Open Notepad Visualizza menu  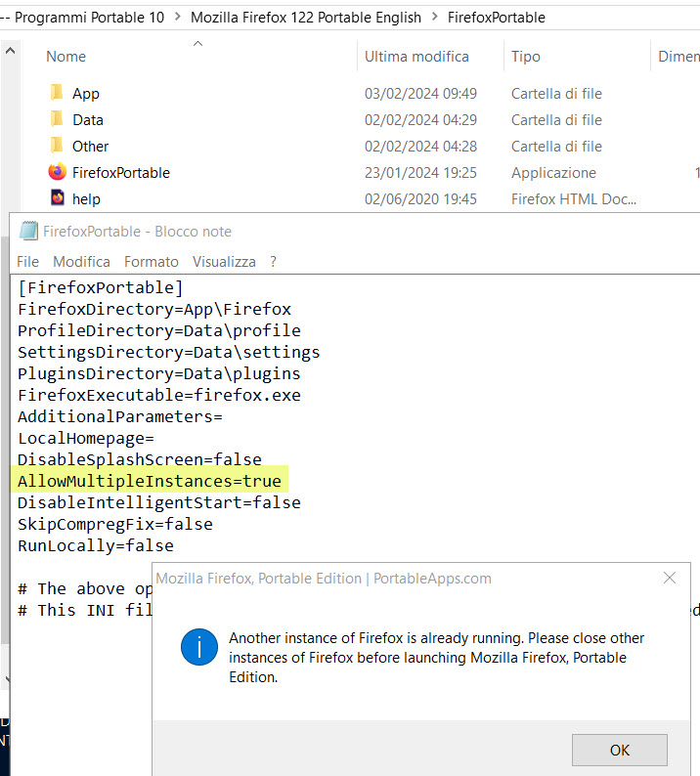point(224,261)
